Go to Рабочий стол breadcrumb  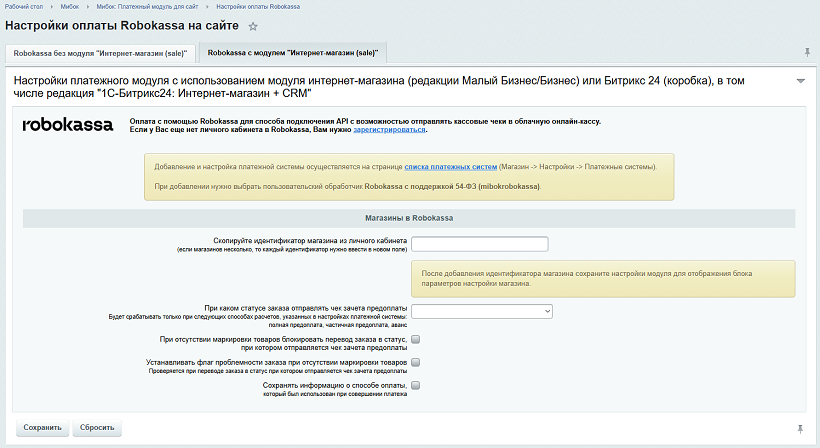(24, 7)
